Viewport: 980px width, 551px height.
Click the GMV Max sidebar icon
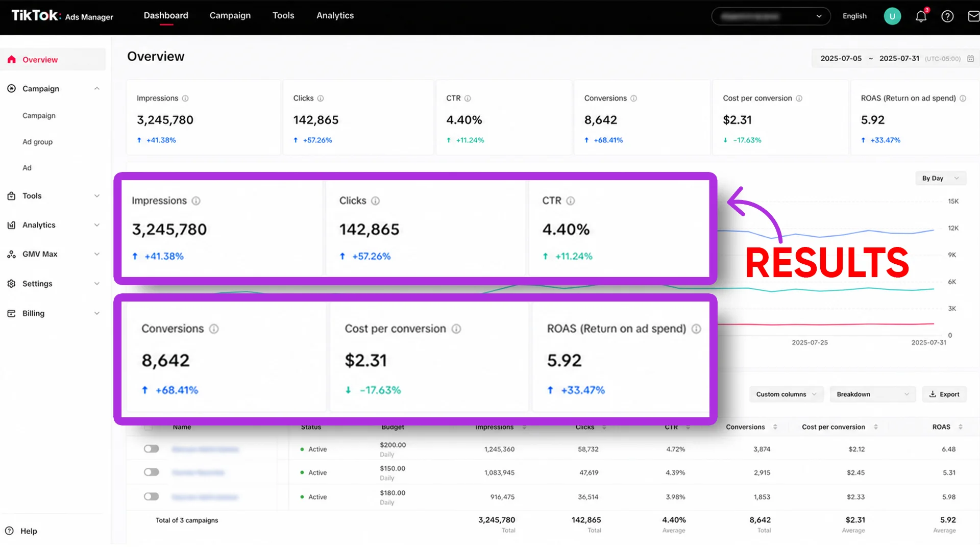11,254
